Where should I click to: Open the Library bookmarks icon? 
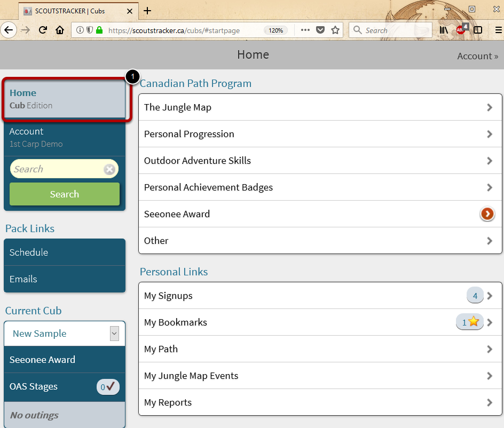pyautogui.click(x=444, y=30)
